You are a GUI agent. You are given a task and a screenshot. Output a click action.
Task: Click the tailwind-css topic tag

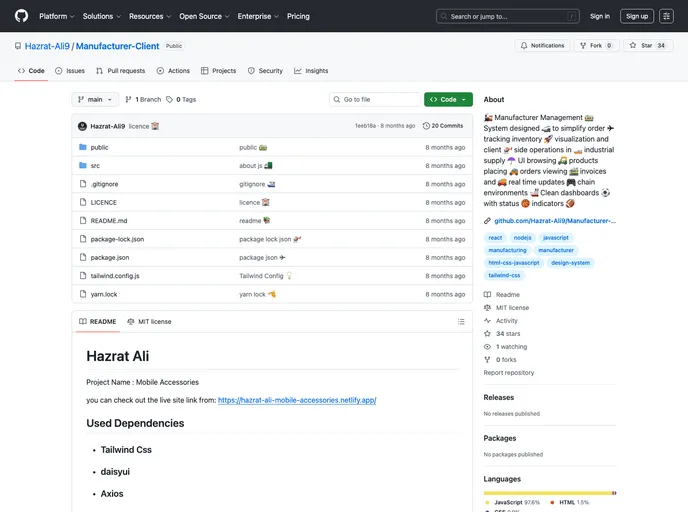click(x=504, y=276)
